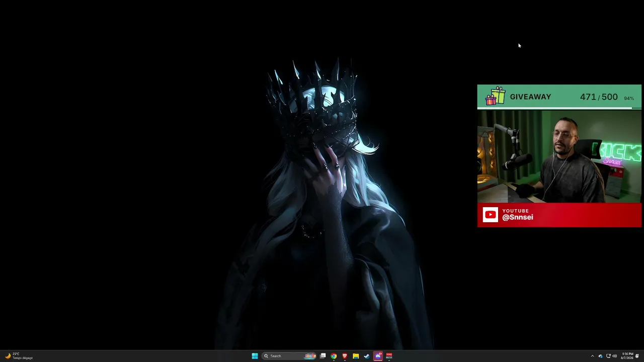Viewport: 644px width, 362px height.
Task: Open the clock and calendar flyout
Action: pyautogui.click(x=627, y=356)
